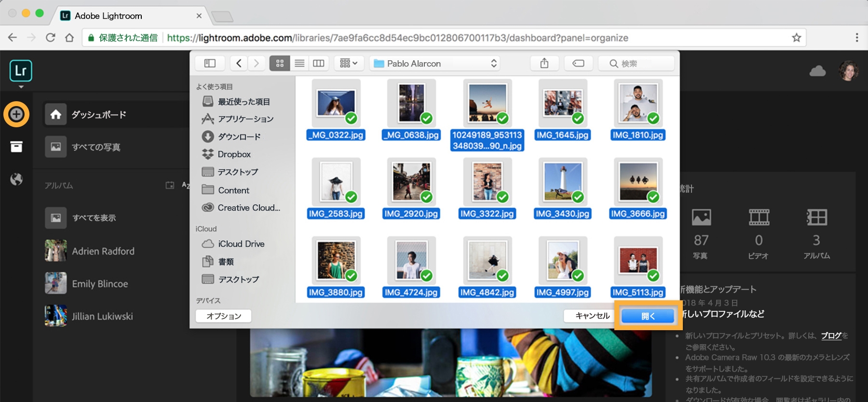Open the web sharing globe icon
The height and width of the screenshot is (402, 868).
16,179
